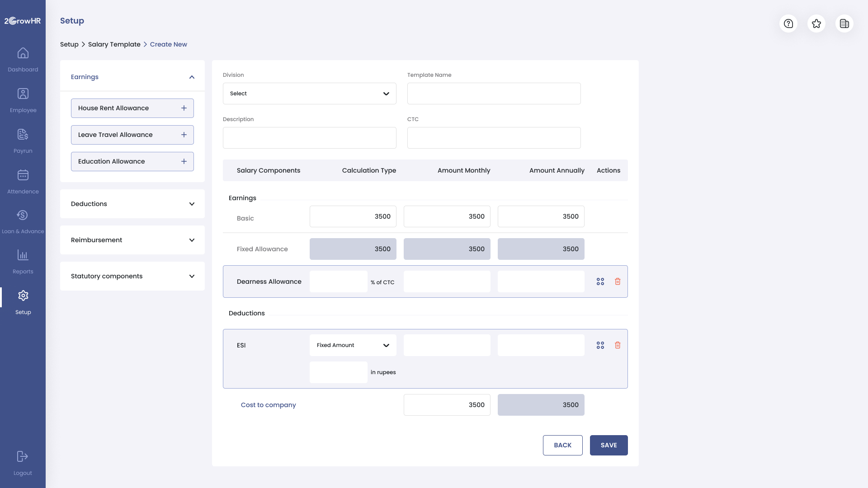This screenshot has width=868, height=488.
Task: Open Loan & Advance from sidebar
Action: click(23, 221)
